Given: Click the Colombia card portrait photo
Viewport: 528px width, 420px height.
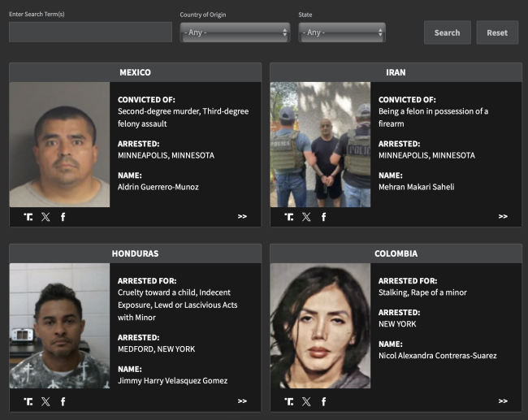Looking at the screenshot, I should pyautogui.click(x=320, y=326).
